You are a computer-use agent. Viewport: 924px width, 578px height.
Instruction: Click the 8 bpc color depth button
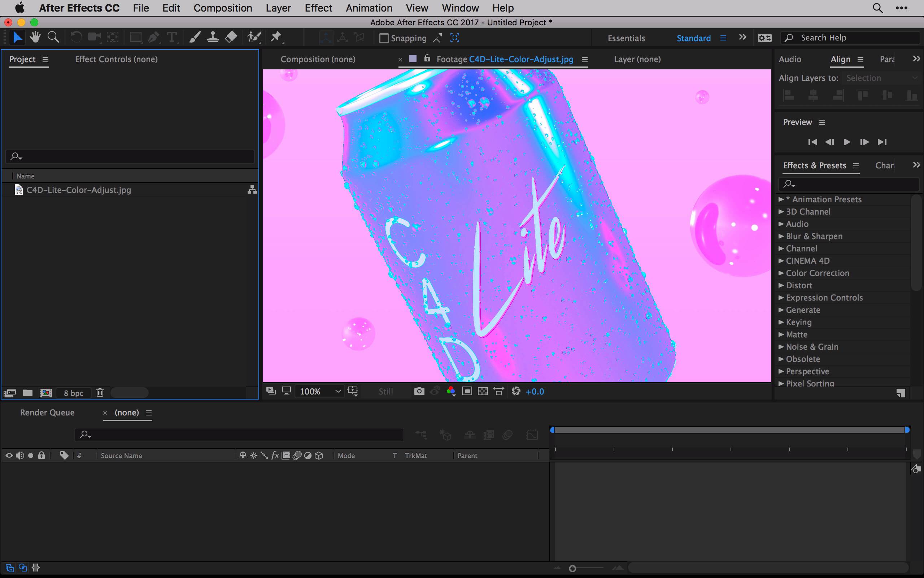pyautogui.click(x=73, y=393)
